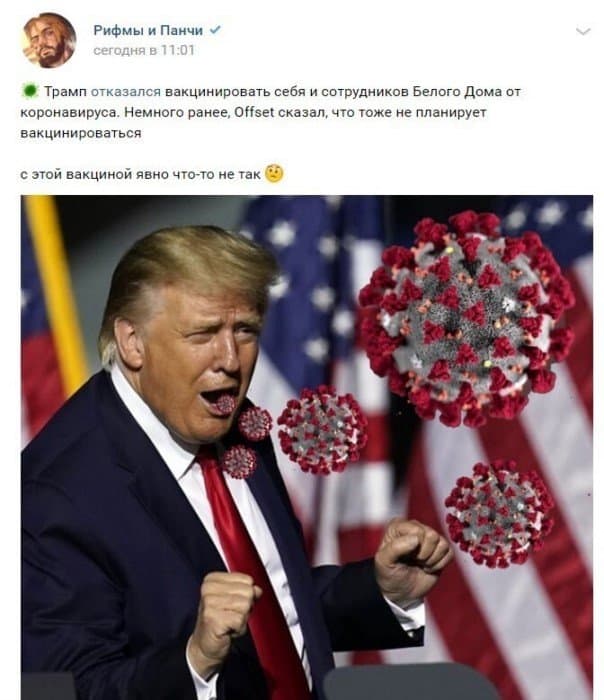Image resolution: width=604 pixels, height=700 pixels.
Task: Open the Рифмы и Панчи community avatar
Action: pos(49,40)
